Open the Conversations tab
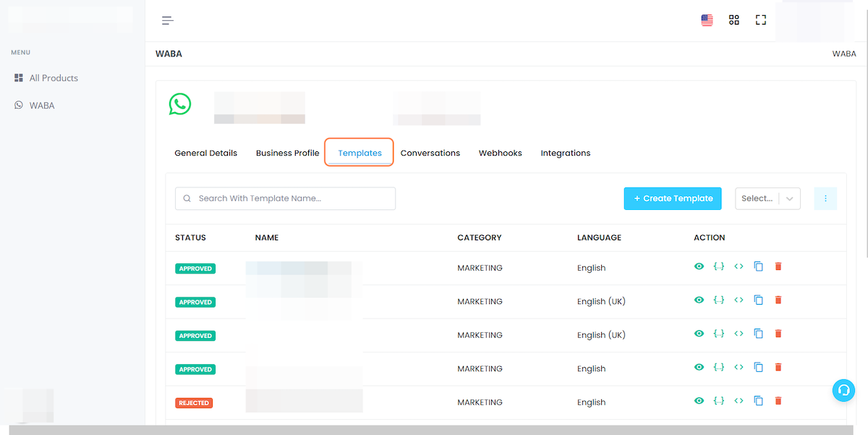The height and width of the screenshot is (435, 868). click(x=430, y=153)
